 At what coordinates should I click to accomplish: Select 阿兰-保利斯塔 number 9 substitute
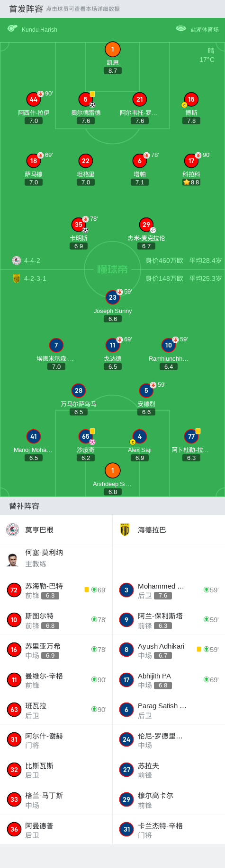[x=169, y=620]
